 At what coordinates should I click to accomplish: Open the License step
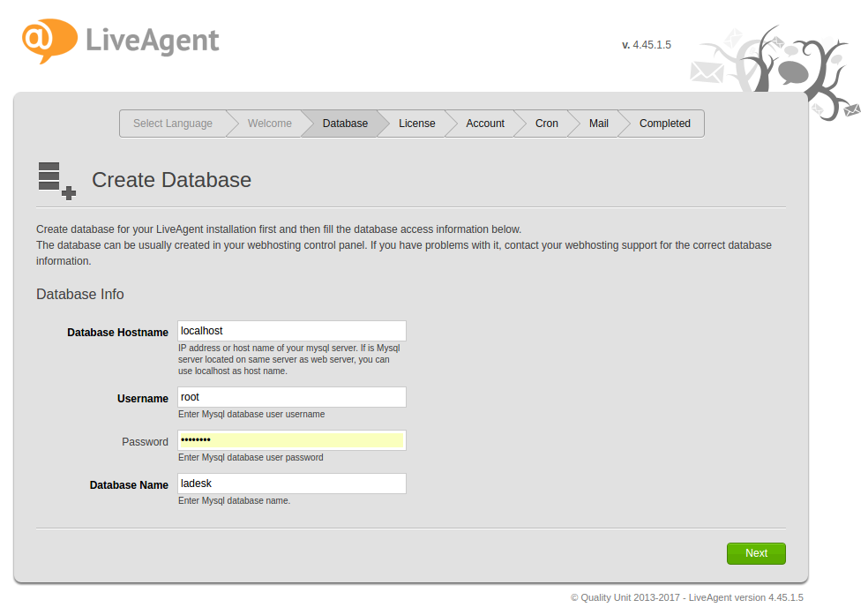click(416, 124)
